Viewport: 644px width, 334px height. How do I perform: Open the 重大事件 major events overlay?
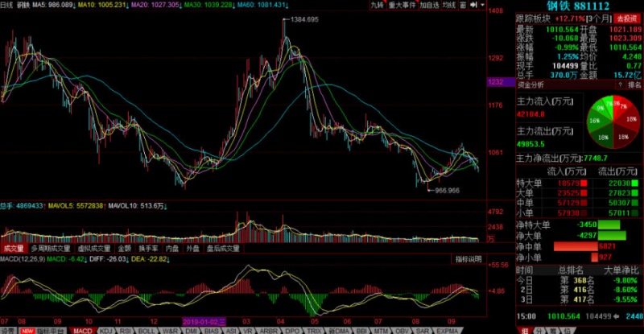(402, 5)
